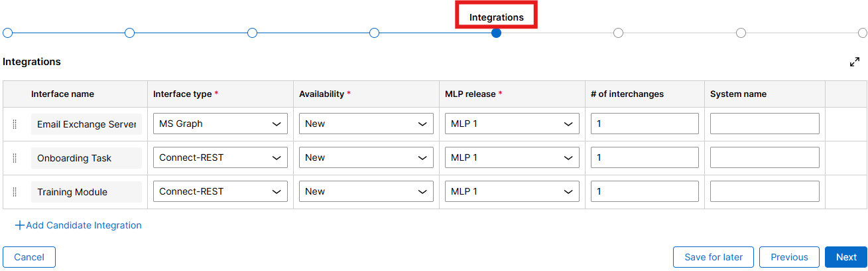The image size is (868, 271).
Task: Jump to the last wizard step circle
Action: pos(863,33)
